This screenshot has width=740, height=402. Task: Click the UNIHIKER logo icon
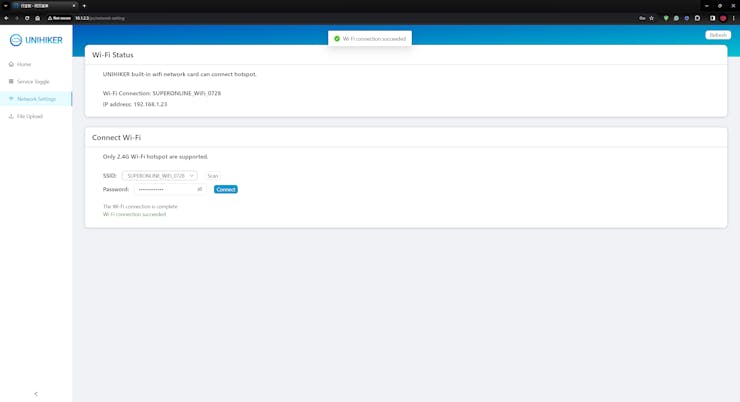pos(16,40)
